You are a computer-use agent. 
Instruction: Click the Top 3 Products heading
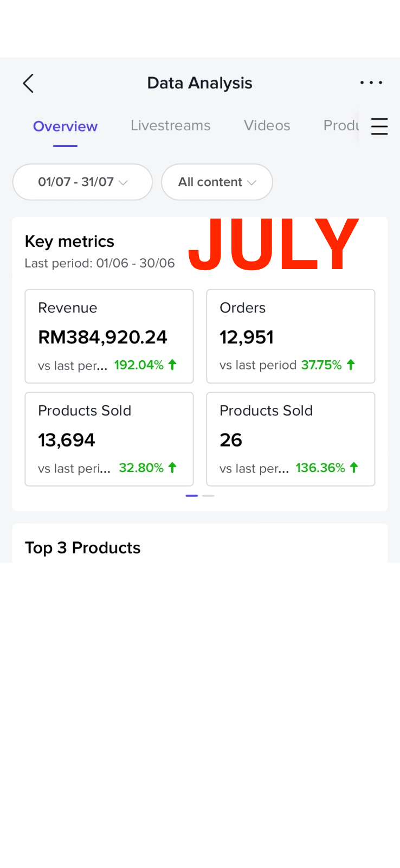click(82, 548)
